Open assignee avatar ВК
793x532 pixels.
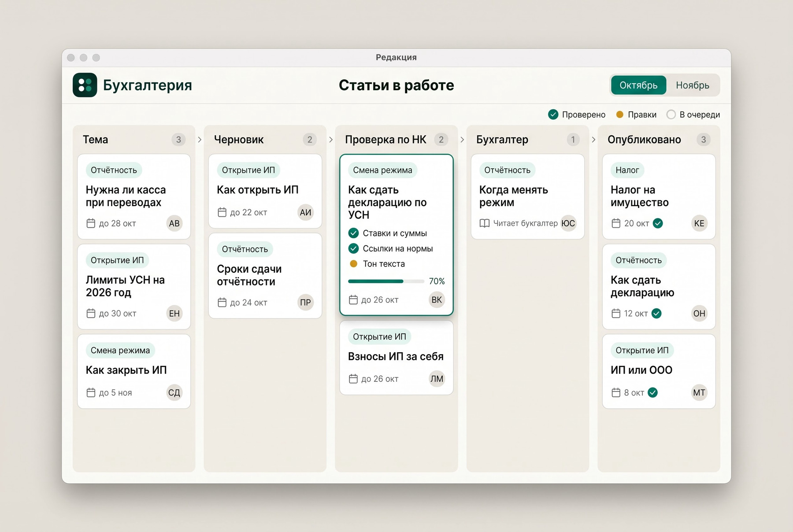[437, 300]
